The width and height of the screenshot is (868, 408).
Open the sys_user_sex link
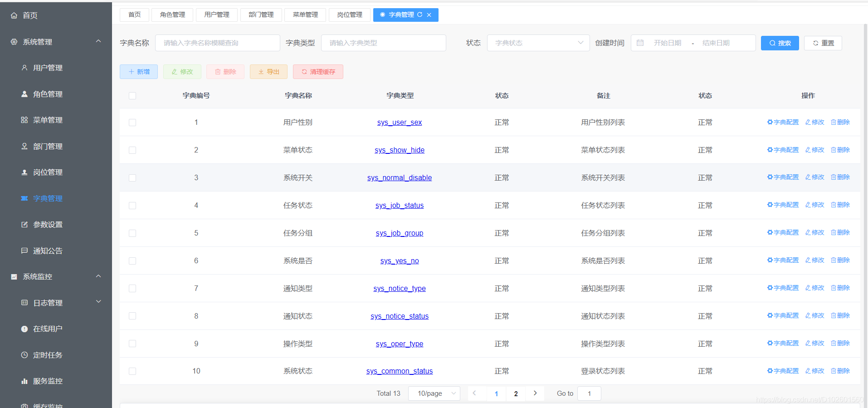click(400, 123)
